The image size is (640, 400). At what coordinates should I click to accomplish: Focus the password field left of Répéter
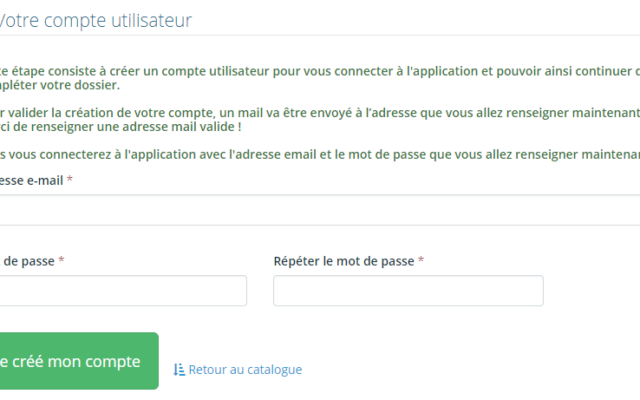click(x=123, y=291)
